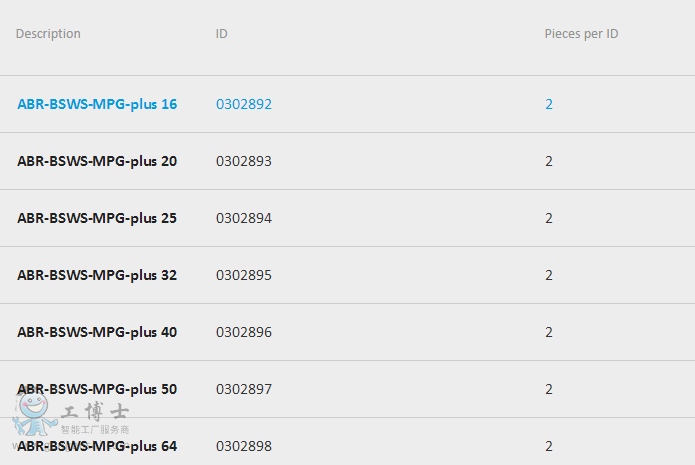This screenshot has width=695, height=465.
Task: Select the ABR-BSWS-MPG-plus 25 entry
Action: coord(97,218)
